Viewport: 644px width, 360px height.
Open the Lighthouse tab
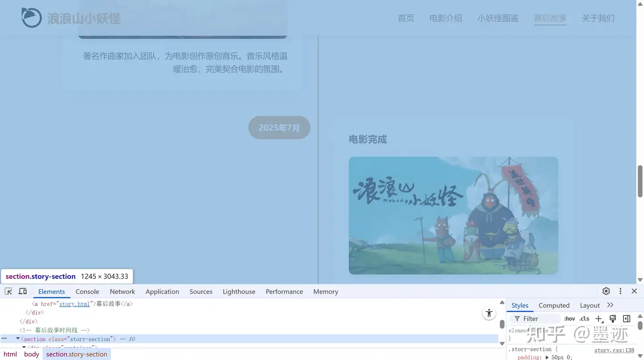coord(239,292)
